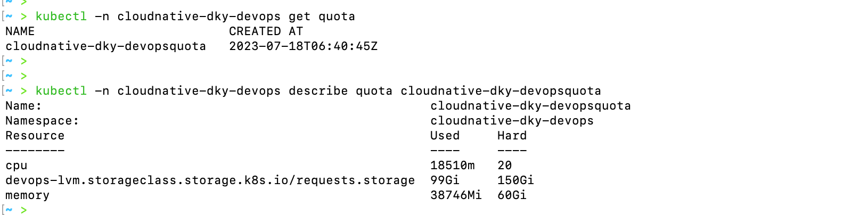Click the Hard column header
This screenshot has width=868, height=215.
click(x=512, y=136)
